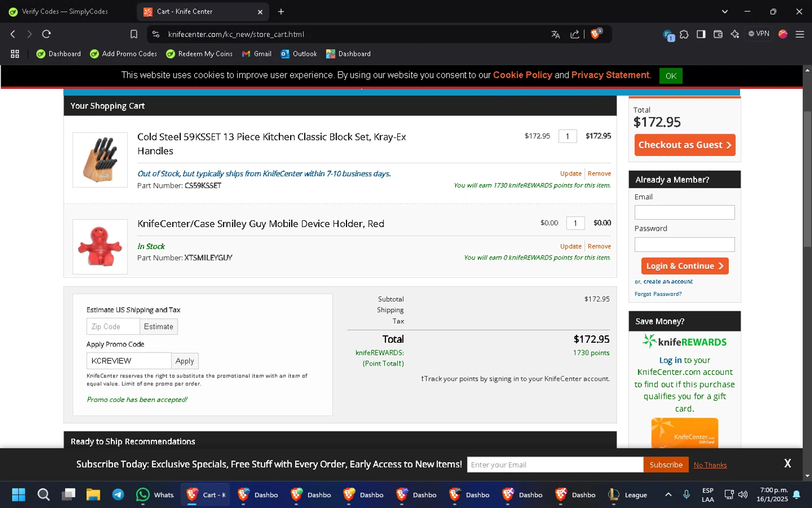Viewport: 812px width, 508px height.
Task: Click the Log in link under knifeREWARDS
Action: tap(670, 360)
